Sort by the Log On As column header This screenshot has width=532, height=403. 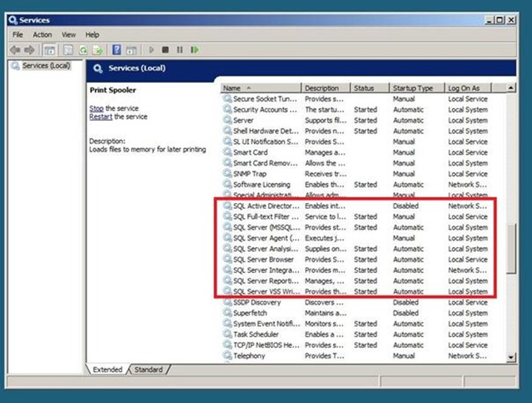(468, 88)
